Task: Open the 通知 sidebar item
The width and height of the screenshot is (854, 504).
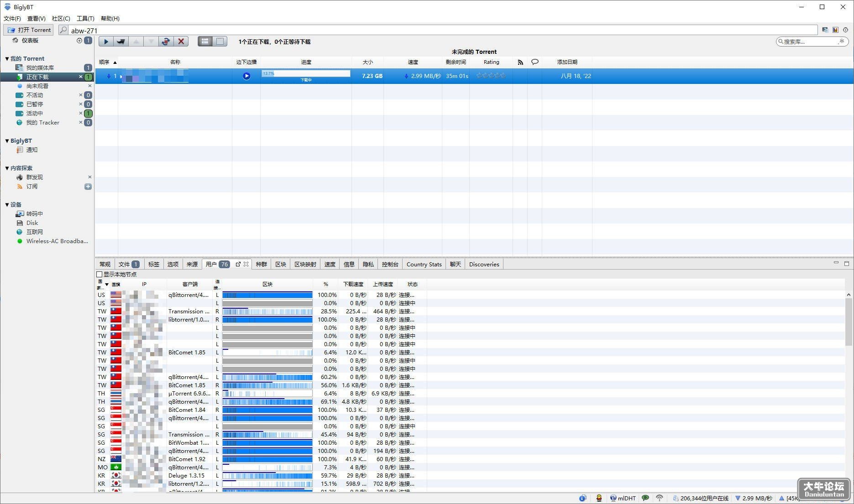Action: [31, 150]
